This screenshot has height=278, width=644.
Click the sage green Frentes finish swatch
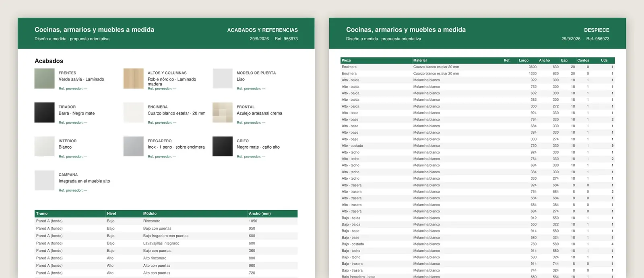click(x=44, y=79)
